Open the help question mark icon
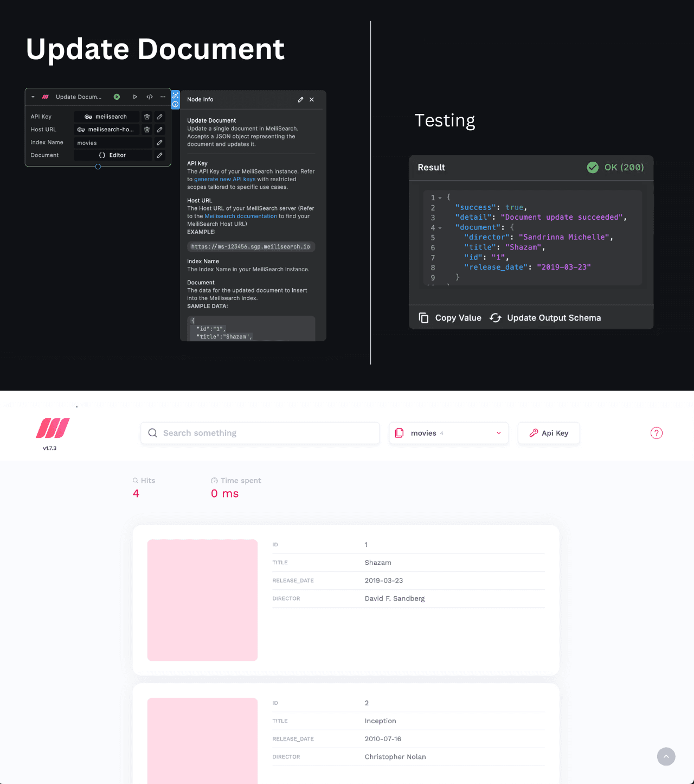Viewport: 694px width, 784px height. pos(657,433)
